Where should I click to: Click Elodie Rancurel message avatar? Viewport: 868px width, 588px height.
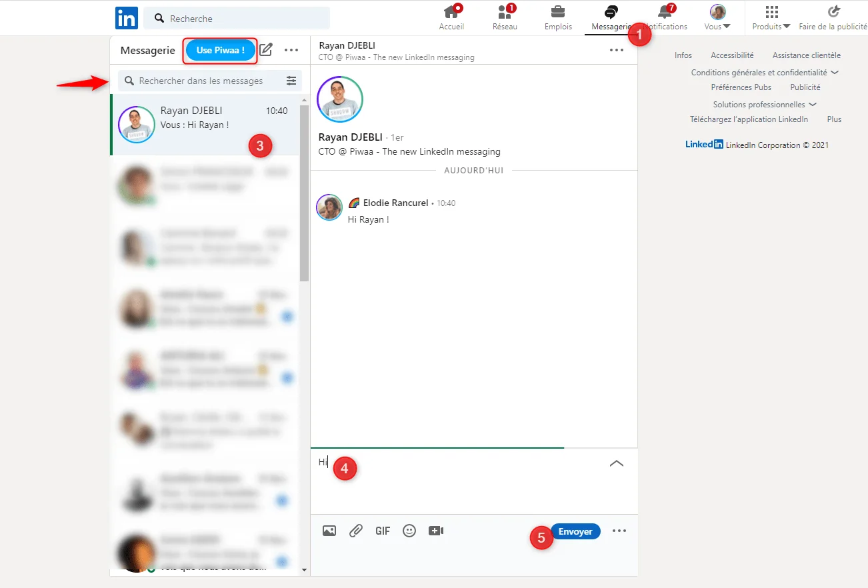pos(329,207)
